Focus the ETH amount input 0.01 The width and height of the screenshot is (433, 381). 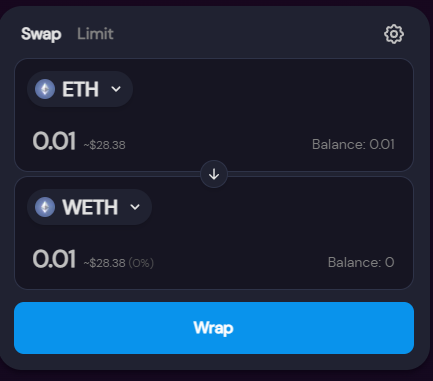click(54, 141)
